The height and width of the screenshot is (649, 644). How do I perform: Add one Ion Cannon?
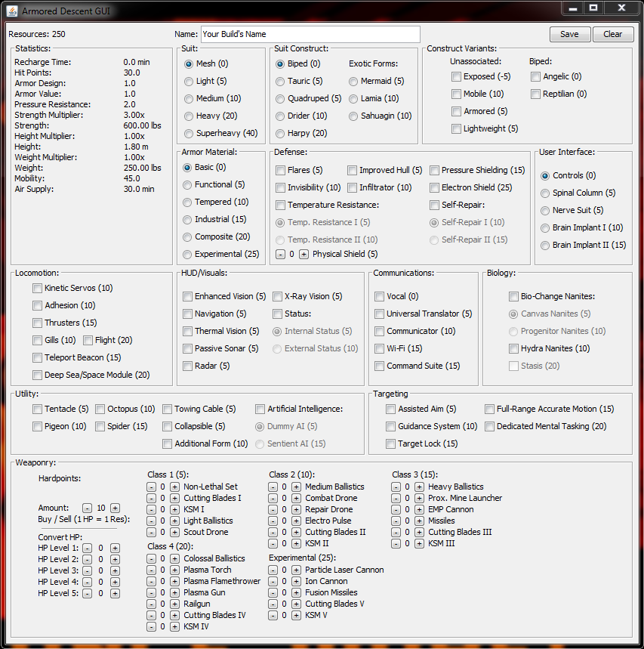[296, 581]
